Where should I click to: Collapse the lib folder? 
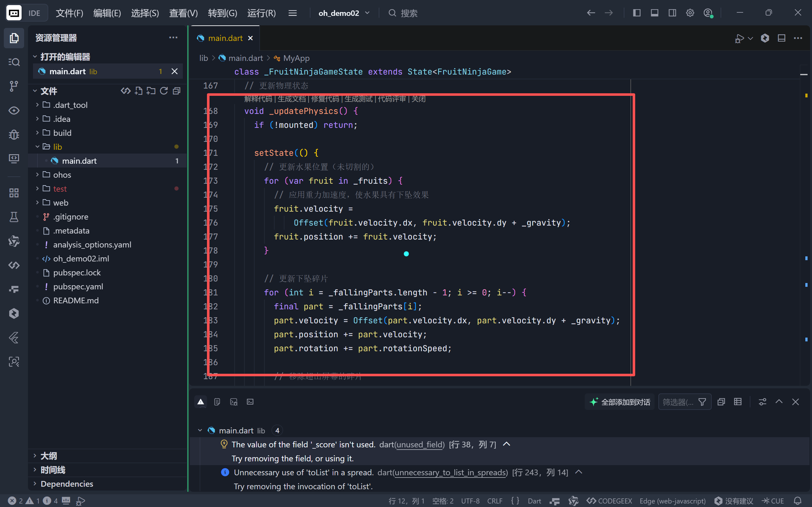57,147
